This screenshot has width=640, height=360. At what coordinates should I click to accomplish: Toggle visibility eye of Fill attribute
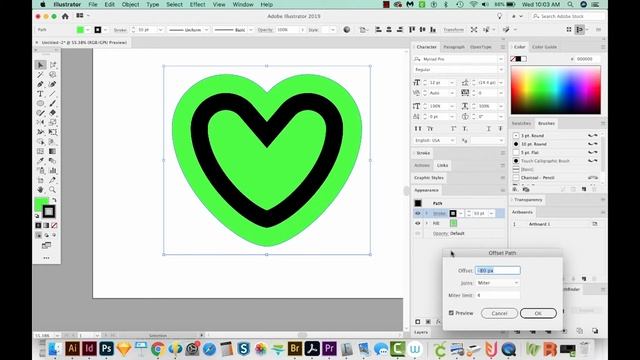[x=418, y=223]
